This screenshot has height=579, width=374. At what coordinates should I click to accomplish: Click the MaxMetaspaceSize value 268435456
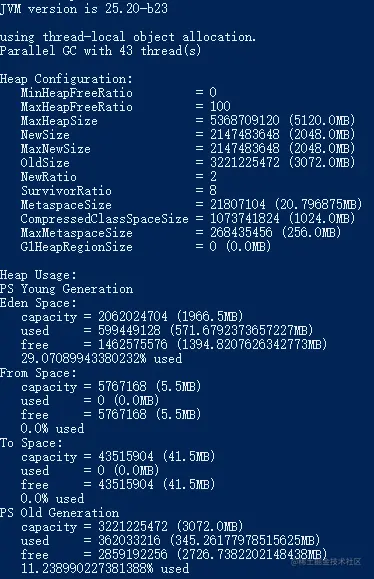[241, 233]
